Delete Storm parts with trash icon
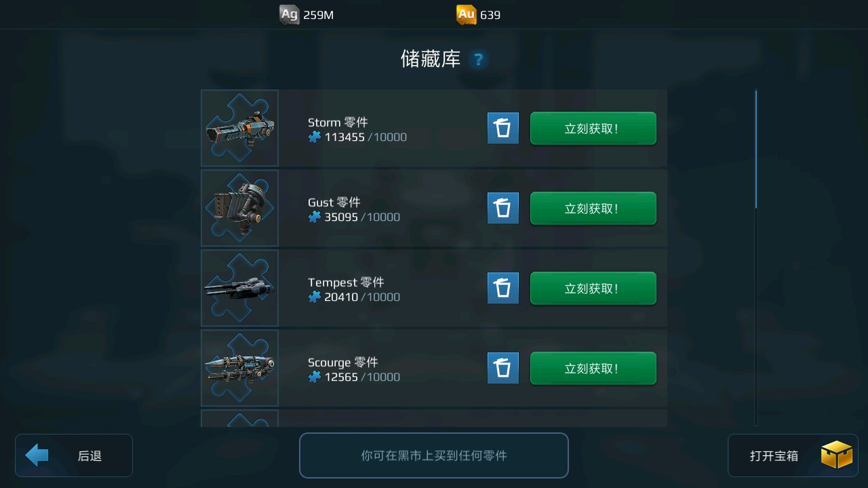 point(503,128)
